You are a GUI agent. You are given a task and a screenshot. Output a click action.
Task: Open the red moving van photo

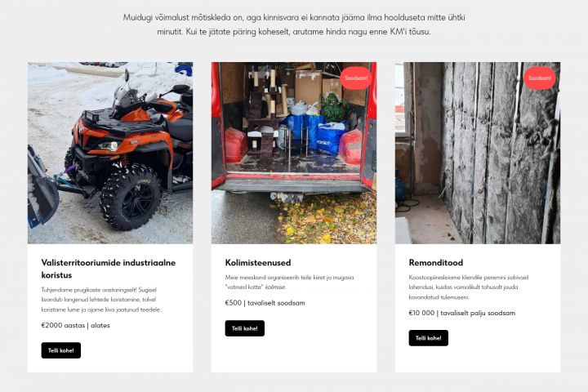click(x=294, y=153)
